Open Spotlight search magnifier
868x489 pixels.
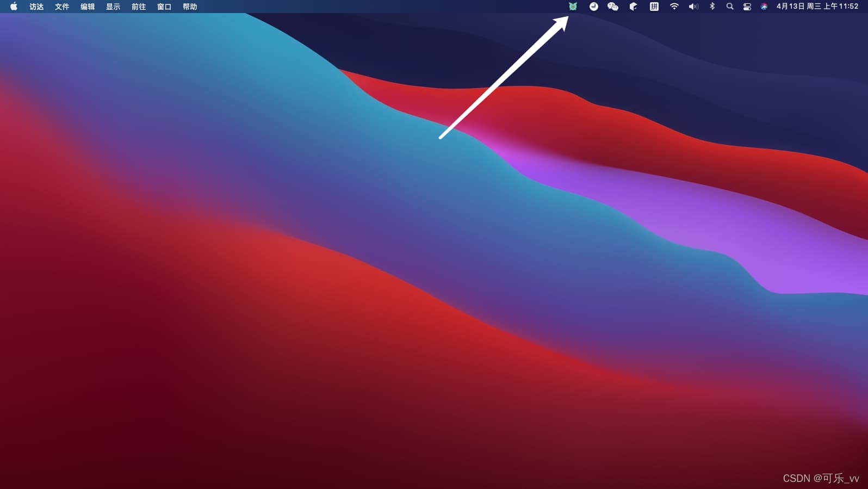730,7
